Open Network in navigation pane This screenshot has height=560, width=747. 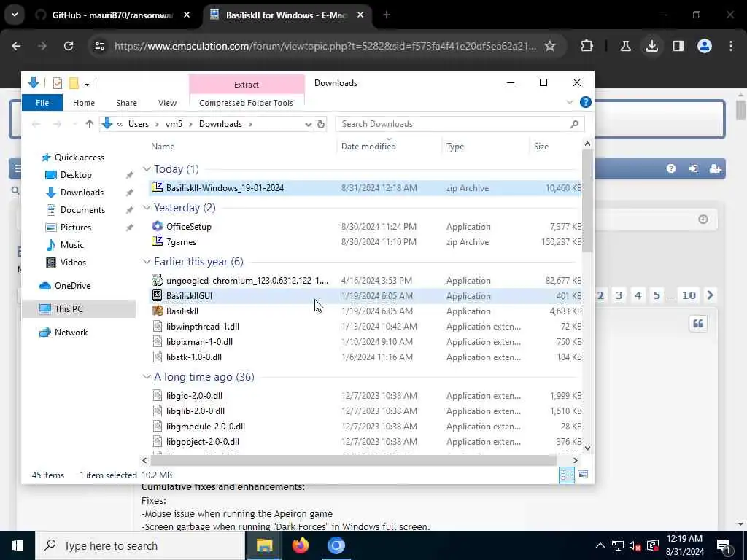[x=71, y=332]
